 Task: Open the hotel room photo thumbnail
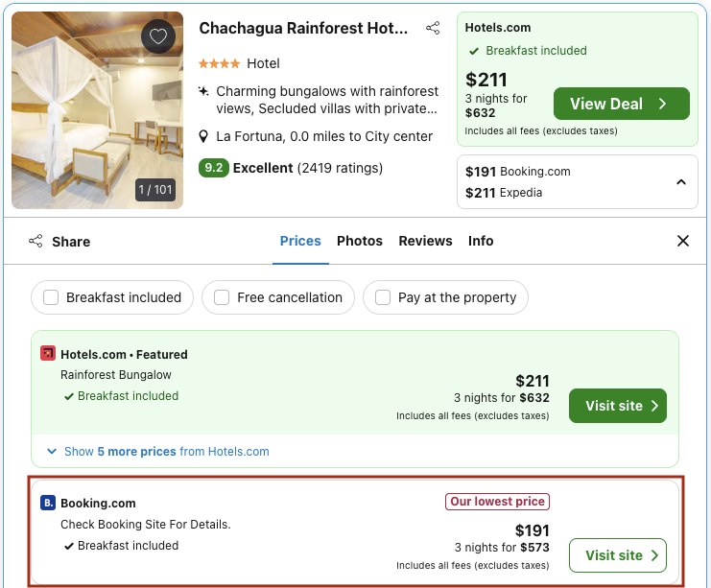(97, 110)
